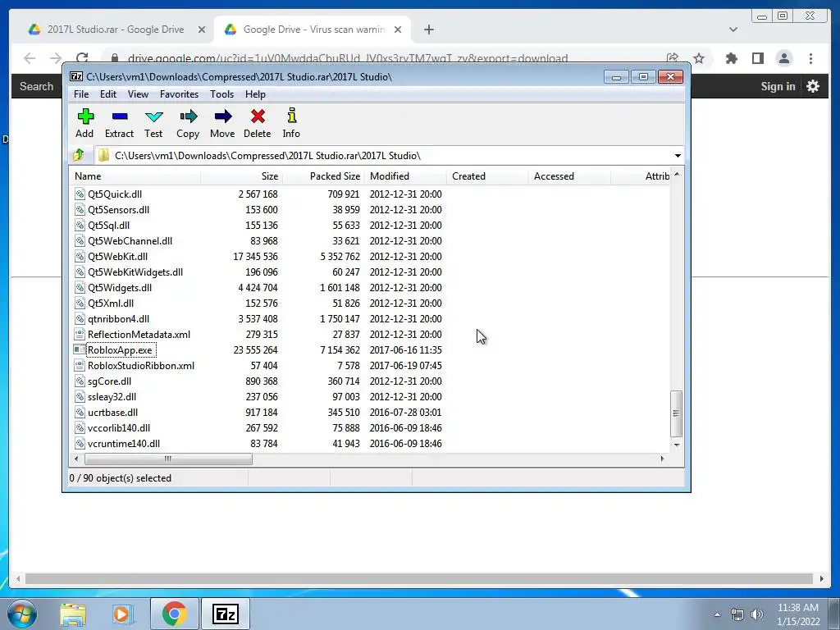Click the volume speaker tray icon

756,614
